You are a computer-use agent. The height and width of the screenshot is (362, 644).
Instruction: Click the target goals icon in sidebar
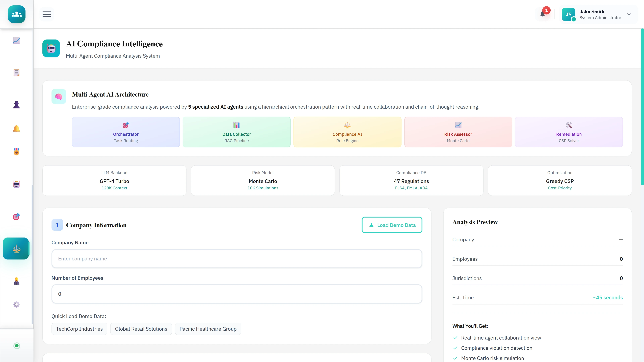click(x=16, y=217)
